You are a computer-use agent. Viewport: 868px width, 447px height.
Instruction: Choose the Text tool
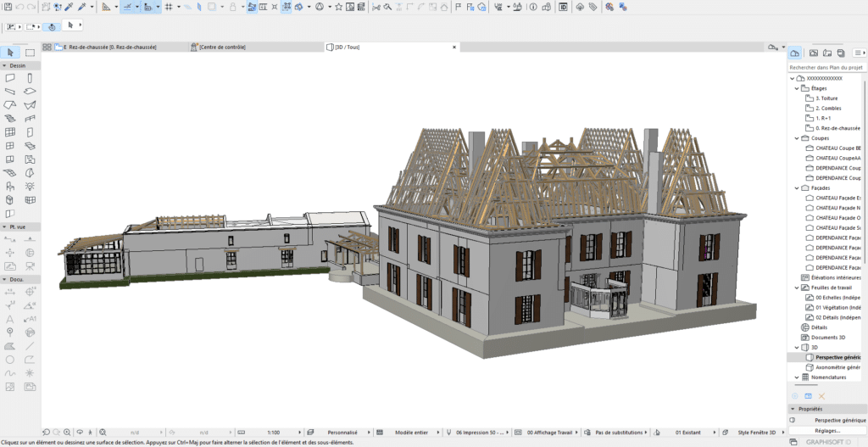(10, 319)
